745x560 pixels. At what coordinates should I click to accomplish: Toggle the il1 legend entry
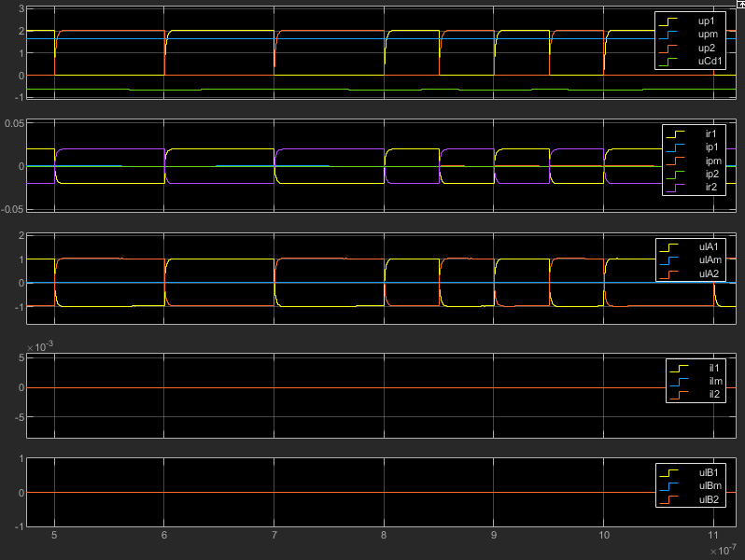click(696, 368)
